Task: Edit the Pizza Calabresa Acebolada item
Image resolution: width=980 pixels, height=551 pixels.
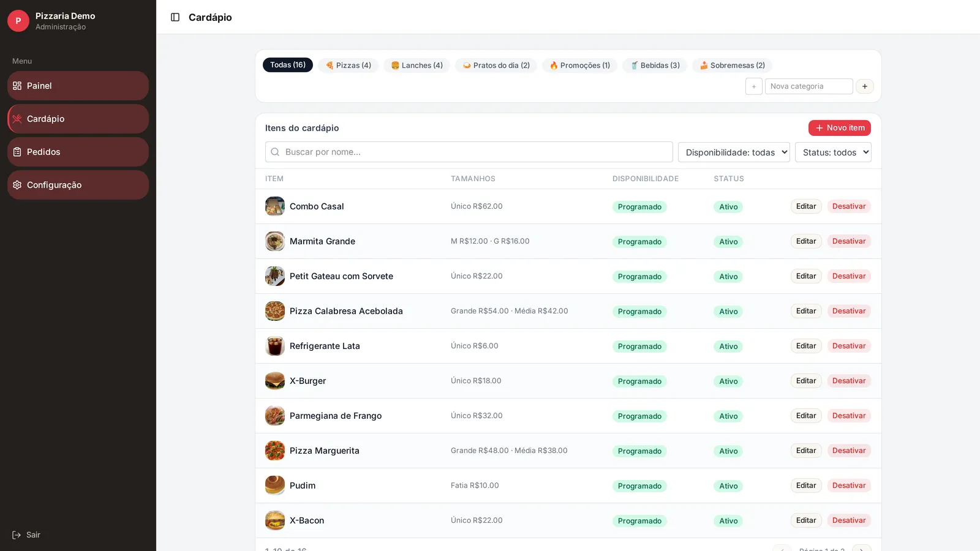Action: [x=806, y=311]
